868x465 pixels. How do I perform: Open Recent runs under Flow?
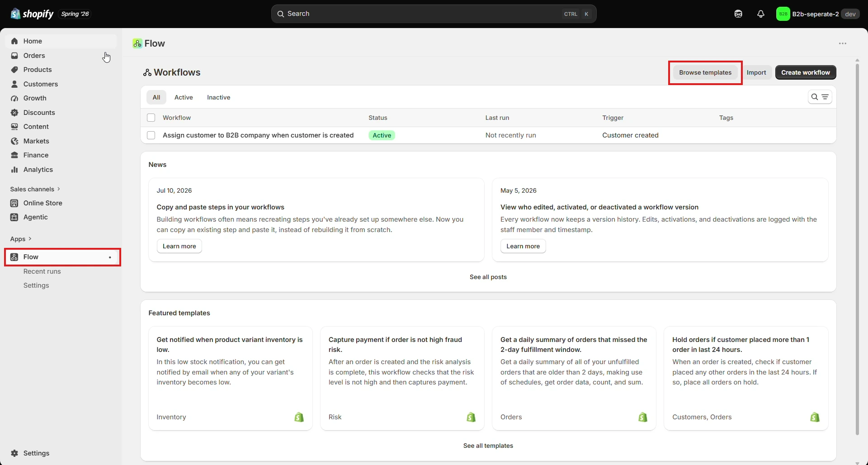point(42,271)
